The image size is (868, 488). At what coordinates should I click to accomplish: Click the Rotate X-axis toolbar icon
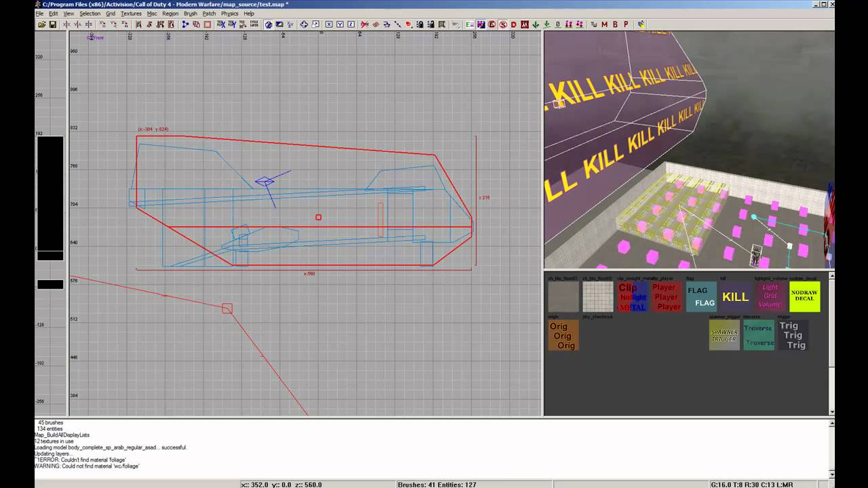(103, 24)
